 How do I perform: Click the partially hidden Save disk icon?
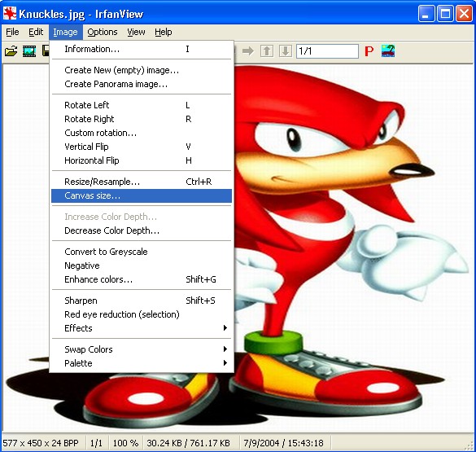46,50
